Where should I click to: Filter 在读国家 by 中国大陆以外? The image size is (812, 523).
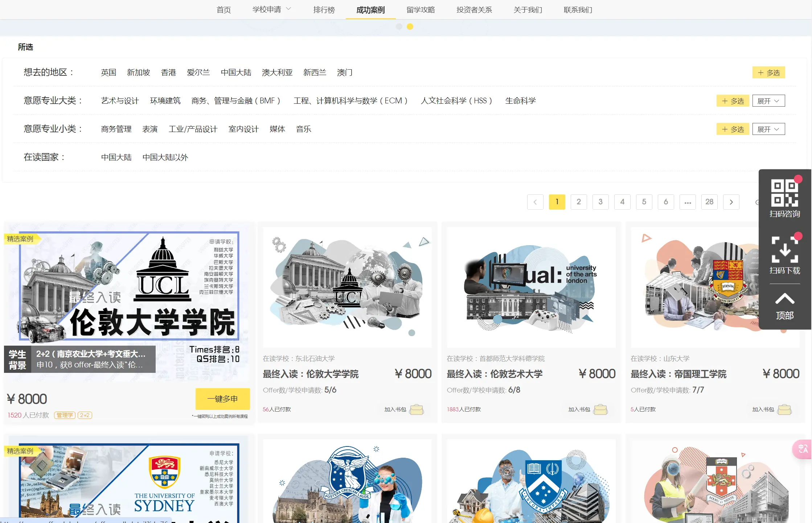tap(165, 157)
